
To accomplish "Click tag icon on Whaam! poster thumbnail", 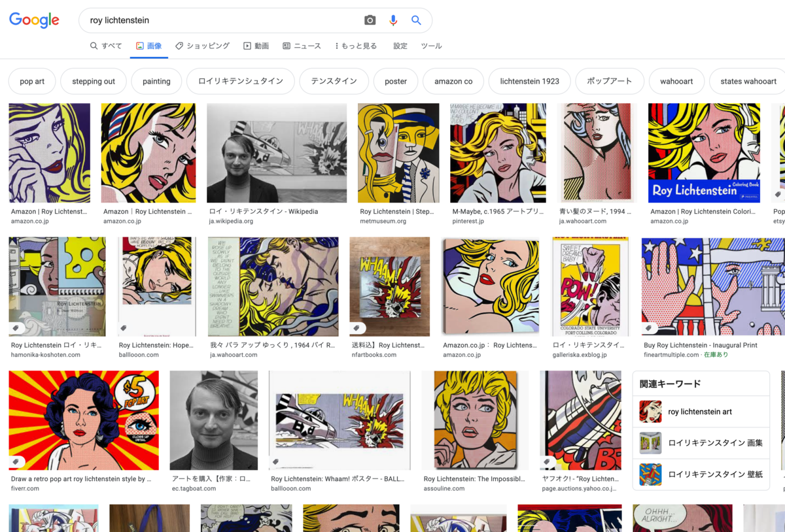I will point(276,461).
